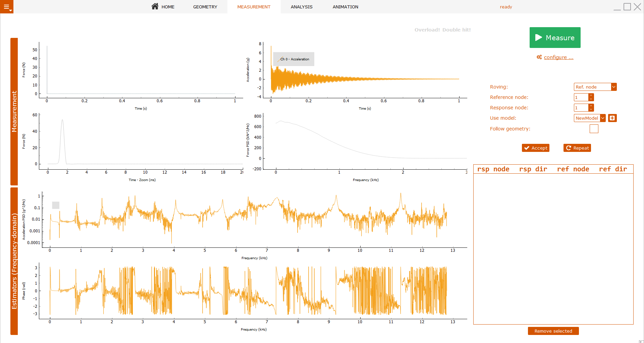Add a new model with plus icon
The height and width of the screenshot is (343, 644).
[612, 118]
